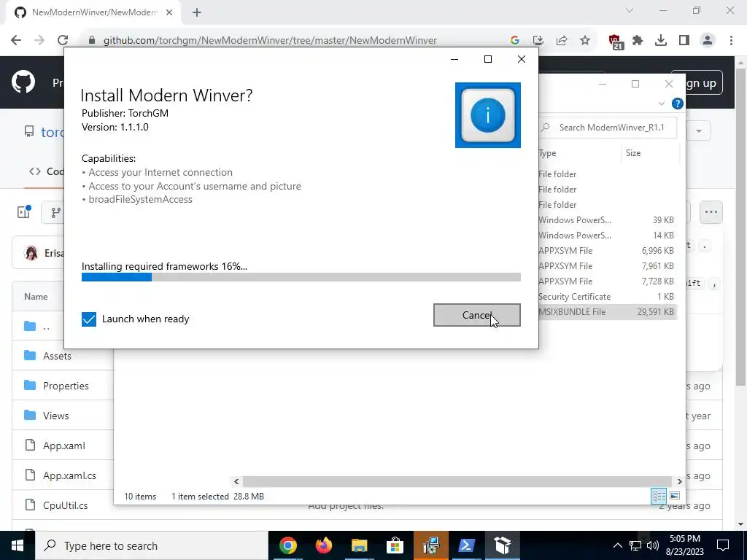This screenshot has width=747, height=560.
Task: Open the dropdown beside GitHub repo header
Action: coord(699,131)
